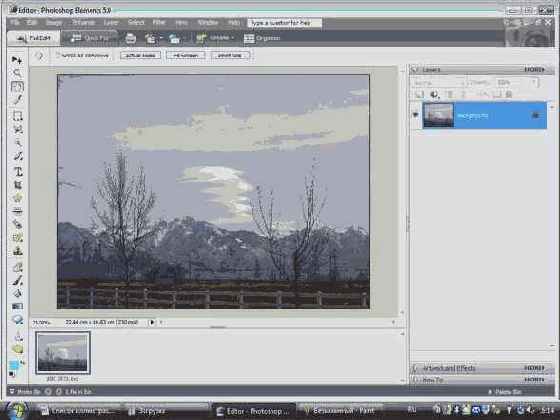This screenshot has height=420, width=560.
Task: Open the Organizer
Action: point(262,38)
